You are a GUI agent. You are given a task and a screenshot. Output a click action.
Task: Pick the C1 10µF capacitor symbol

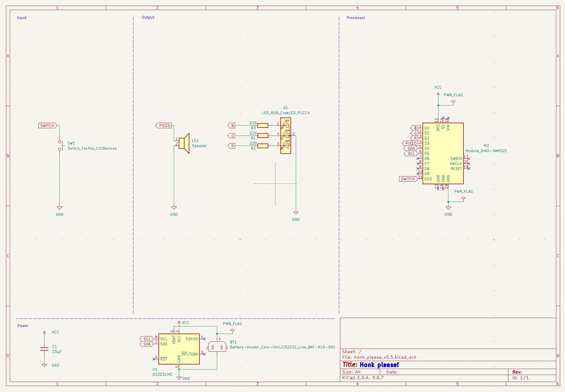(44, 349)
